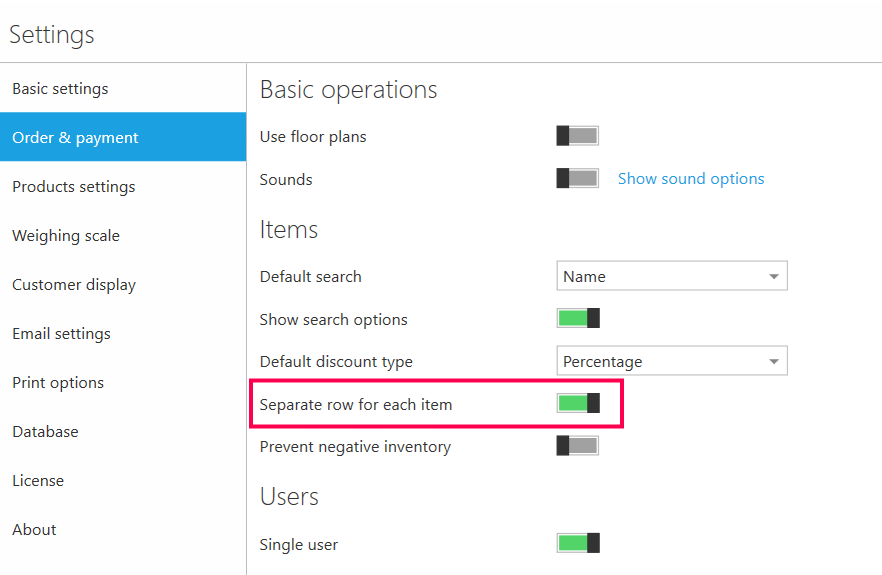This screenshot has height=575, width=882.
Task: Turn on the Sounds toggle
Action: [x=577, y=179]
